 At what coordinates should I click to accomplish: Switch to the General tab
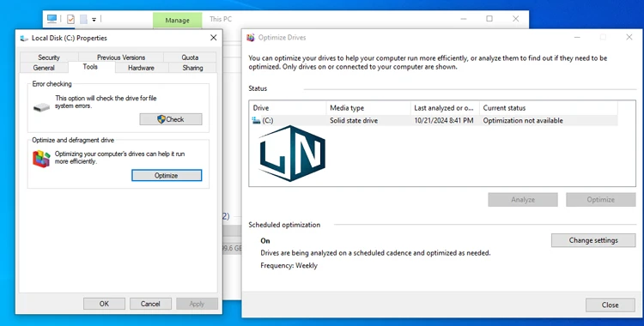click(44, 68)
